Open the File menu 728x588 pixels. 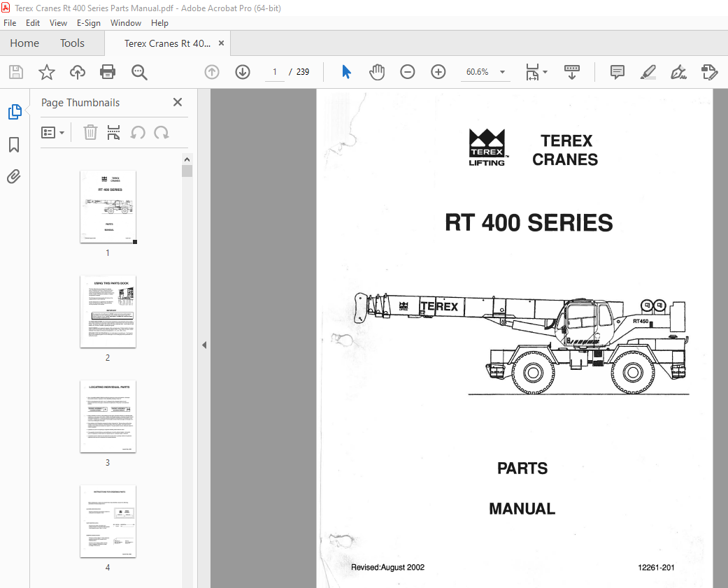(x=10, y=23)
